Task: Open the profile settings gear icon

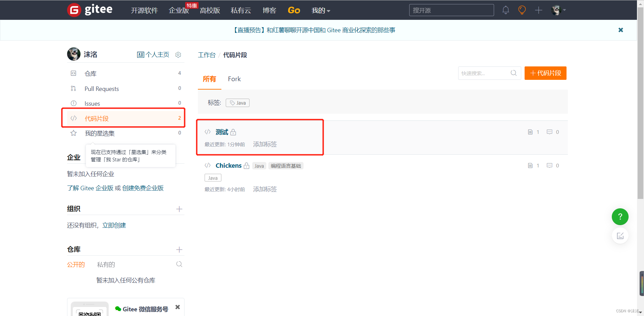Action: [178, 55]
